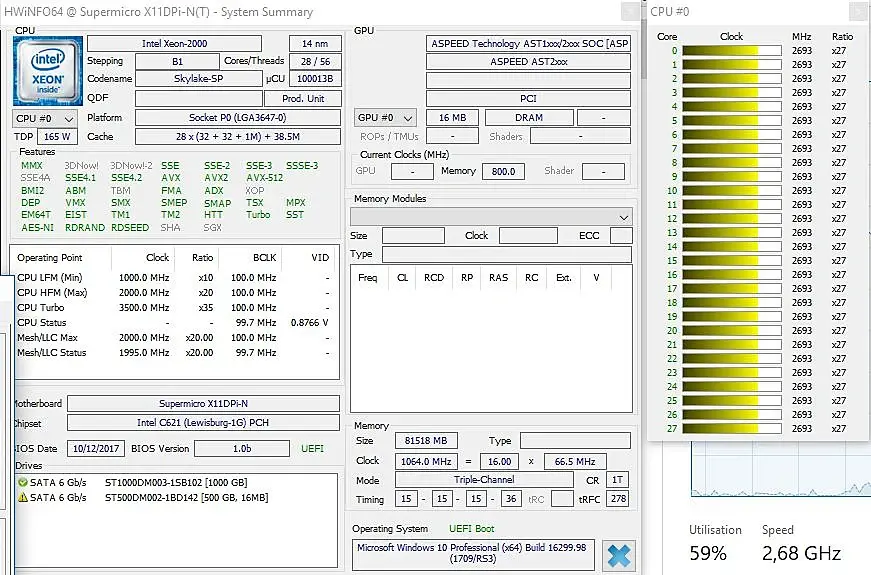
Task: Click the 100013B microcode field
Action: click(315, 79)
